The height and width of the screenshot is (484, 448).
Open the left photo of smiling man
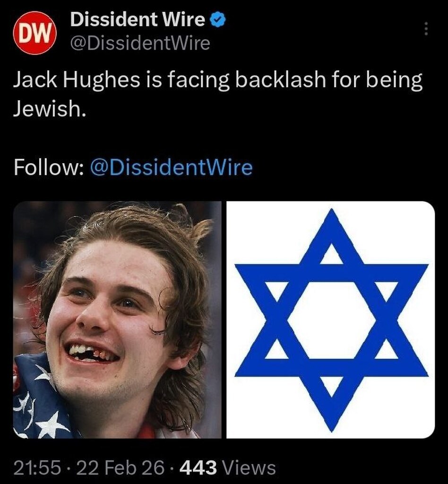pos(117,320)
